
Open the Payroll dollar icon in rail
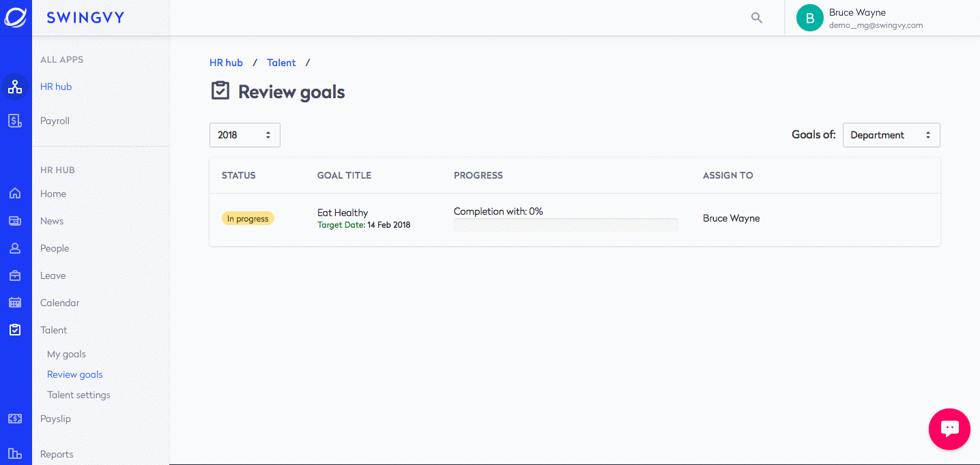point(15,121)
